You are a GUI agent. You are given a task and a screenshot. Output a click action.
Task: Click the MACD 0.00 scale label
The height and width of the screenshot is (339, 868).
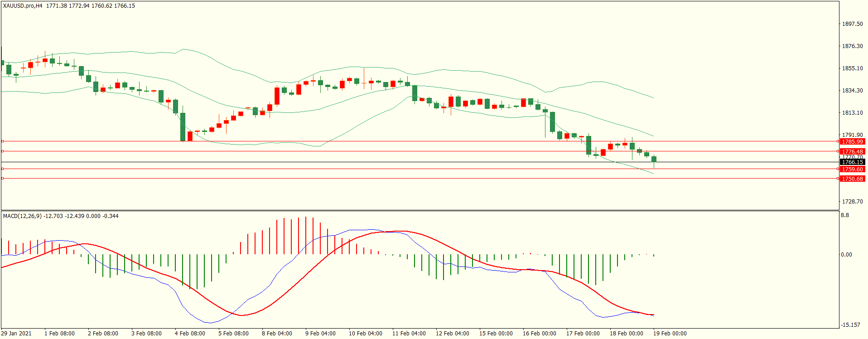click(846, 255)
